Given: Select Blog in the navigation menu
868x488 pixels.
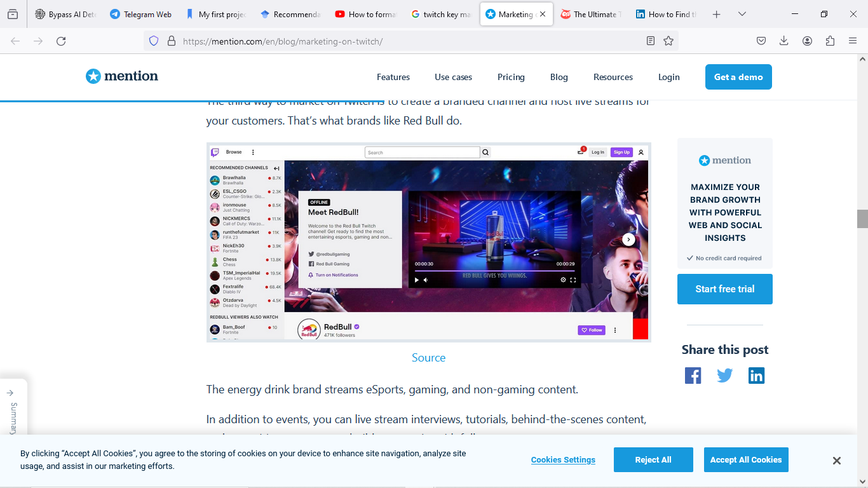Looking at the screenshot, I should 559,77.
